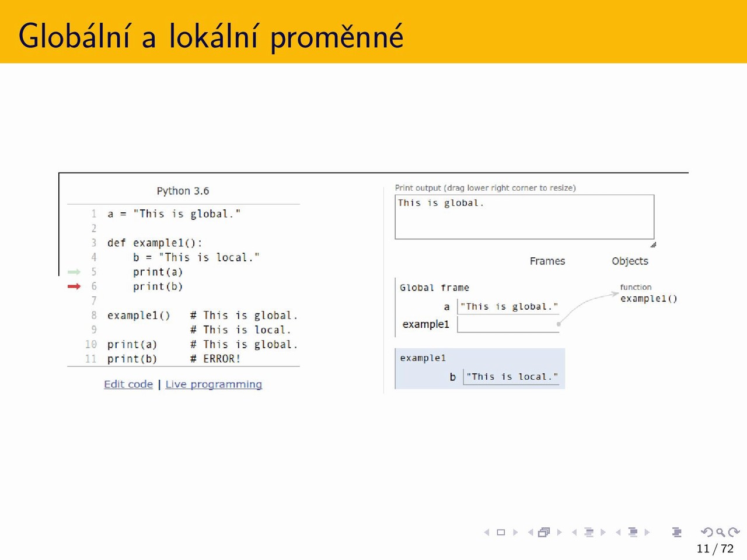
Task: Click the go-back curved arrow icon
Action: point(707,532)
